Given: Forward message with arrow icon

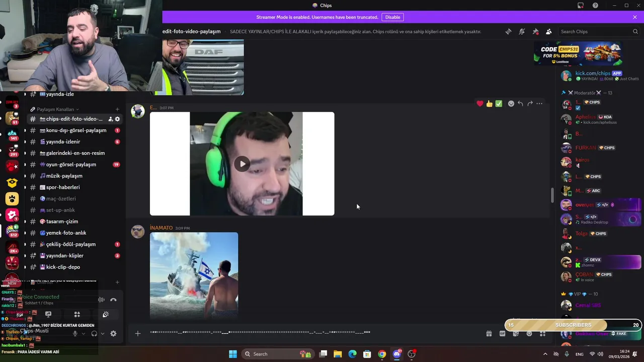Looking at the screenshot, I should tap(530, 104).
